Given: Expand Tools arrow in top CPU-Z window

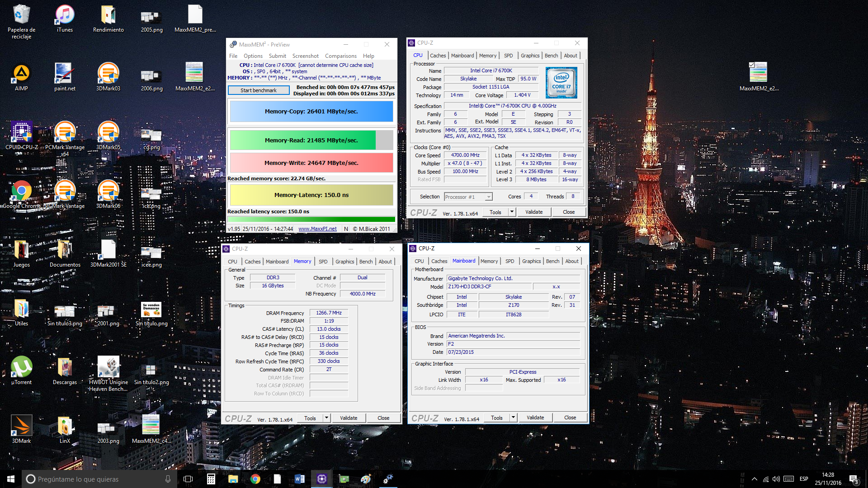Looking at the screenshot, I should [512, 212].
